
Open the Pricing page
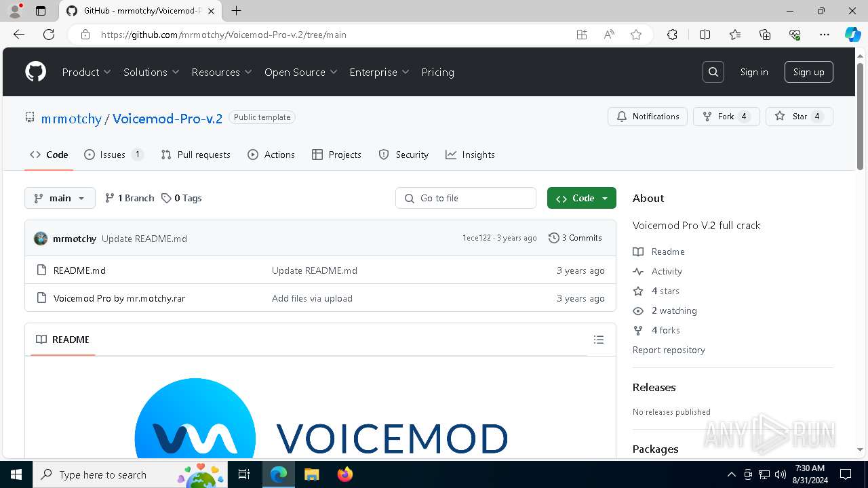click(x=437, y=72)
